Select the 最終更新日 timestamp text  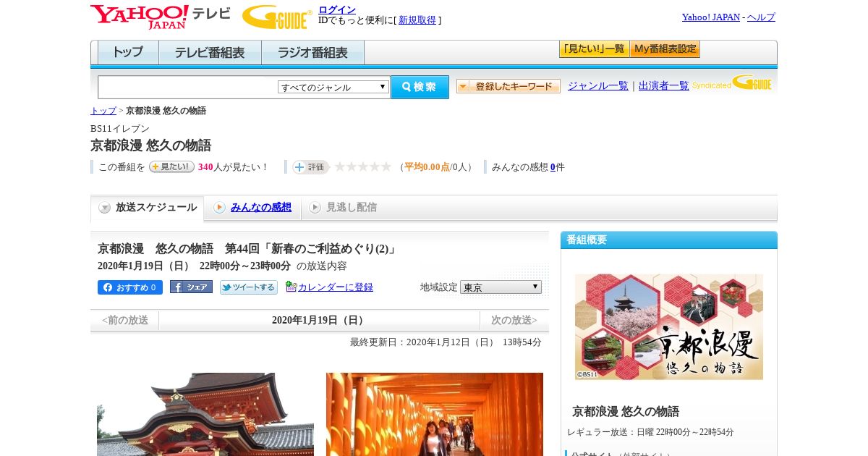point(446,342)
